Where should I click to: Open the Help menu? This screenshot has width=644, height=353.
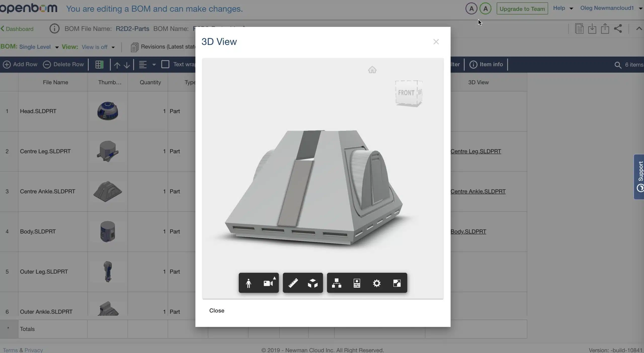[x=563, y=8]
